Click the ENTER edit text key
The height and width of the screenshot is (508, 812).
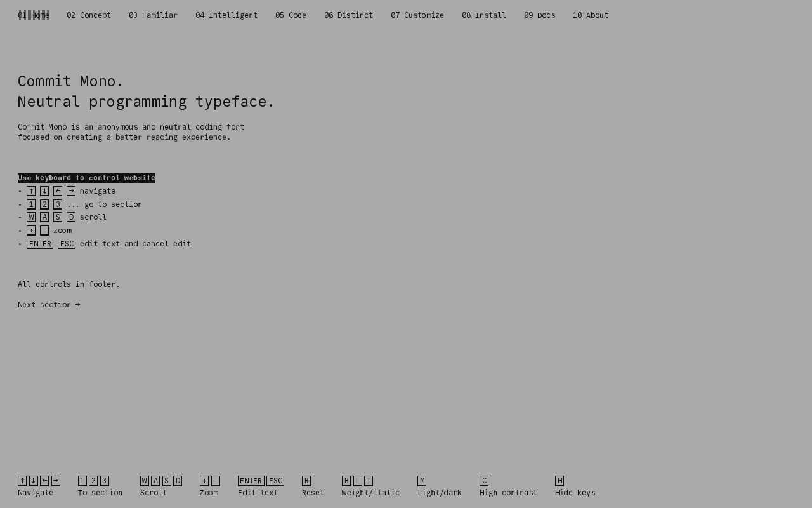(x=251, y=480)
